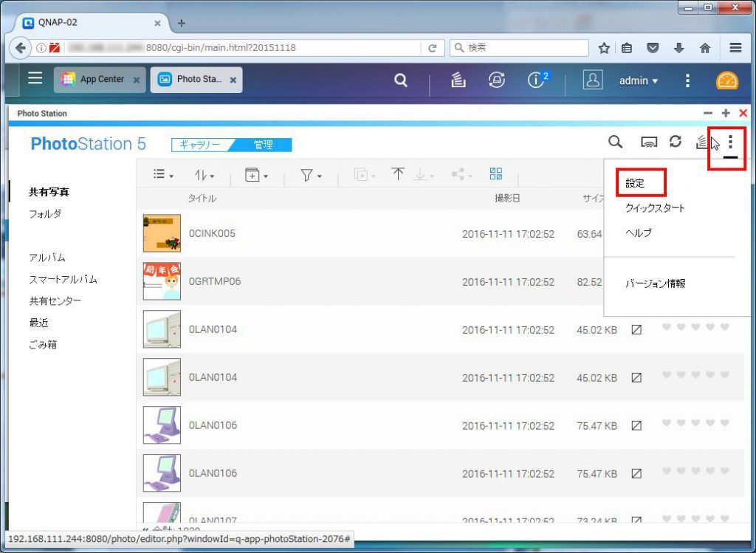
Task: Expand the admin user dropdown
Action: click(639, 80)
